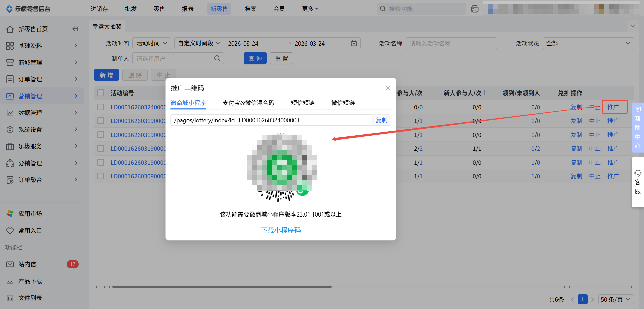Expand the 商城管理 sidebar chevron
The height and width of the screenshot is (309, 644).
[76, 62]
